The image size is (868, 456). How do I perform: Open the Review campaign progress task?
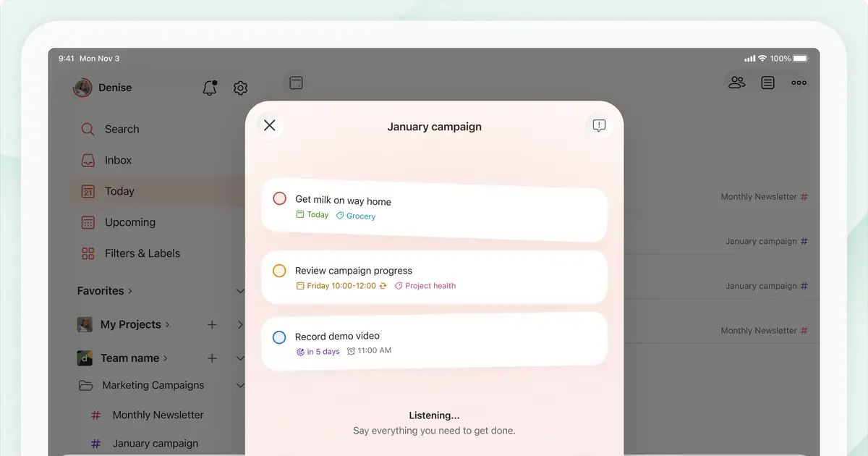coord(434,277)
